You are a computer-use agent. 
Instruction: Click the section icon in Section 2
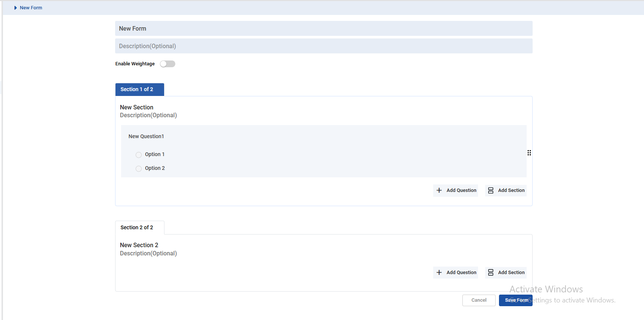click(491, 273)
